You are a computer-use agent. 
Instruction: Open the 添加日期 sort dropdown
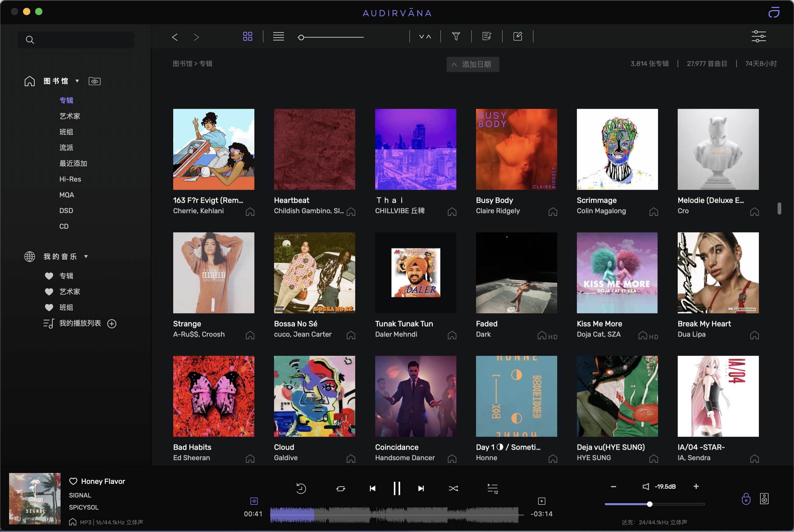tap(472, 64)
